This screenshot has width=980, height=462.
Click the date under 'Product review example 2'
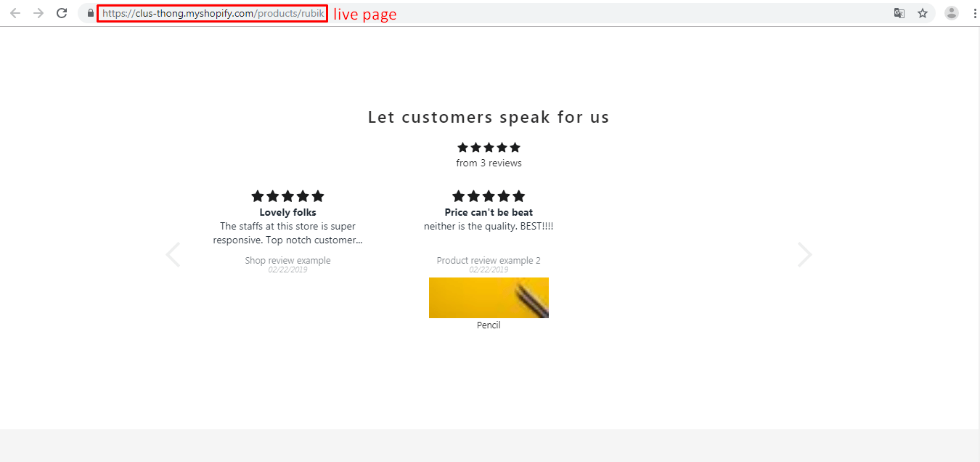(489, 270)
